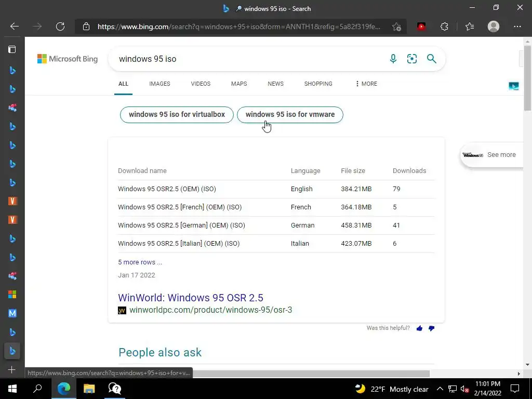Expand the 5 more rows link
Image resolution: width=532 pixels, height=399 pixels.
point(140,262)
